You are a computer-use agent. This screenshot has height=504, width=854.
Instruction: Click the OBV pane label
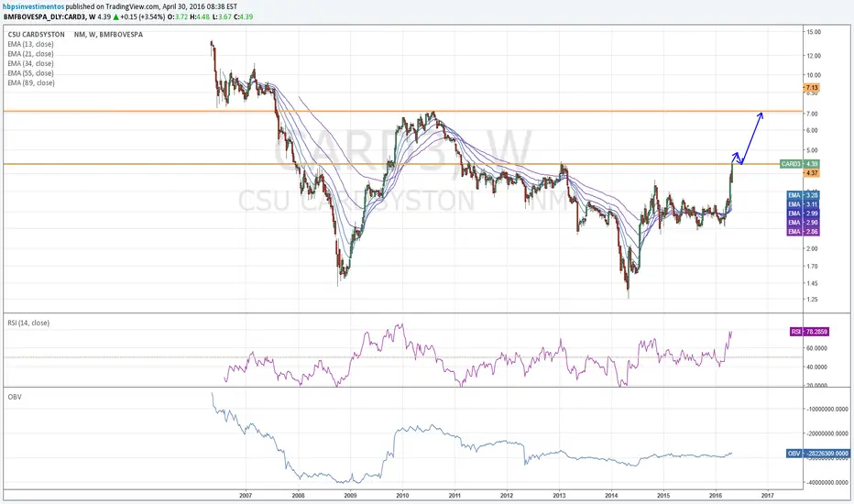(15, 397)
